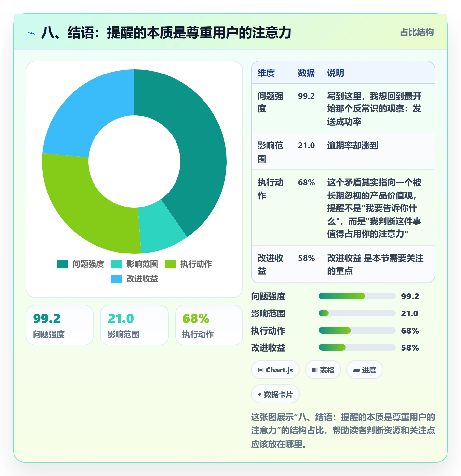This screenshot has width=461, height=476.
Task: Open the Chart.js chip
Action: 275,370
